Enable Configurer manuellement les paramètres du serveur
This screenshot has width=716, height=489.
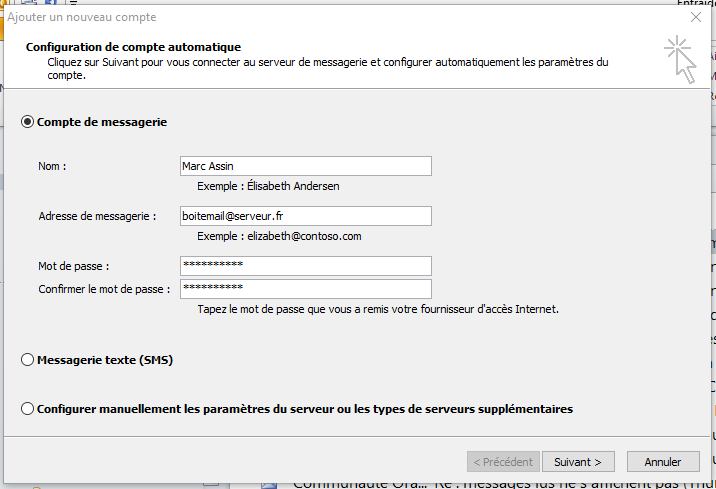point(28,409)
